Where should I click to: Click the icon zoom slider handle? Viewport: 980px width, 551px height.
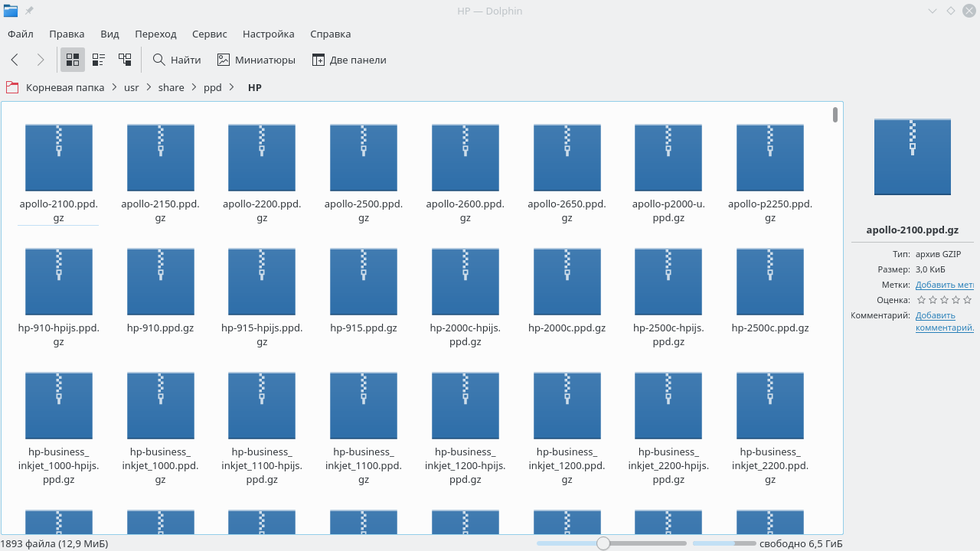(x=603, y=543)
